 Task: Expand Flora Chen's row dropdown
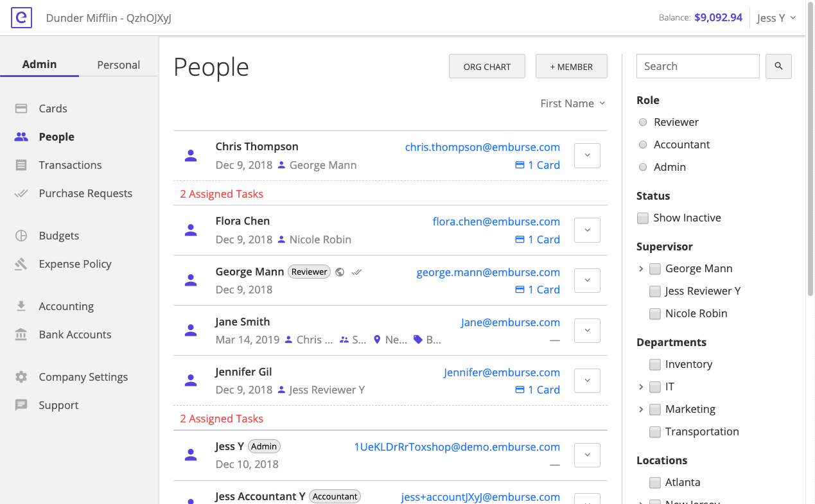pos(587,230)
